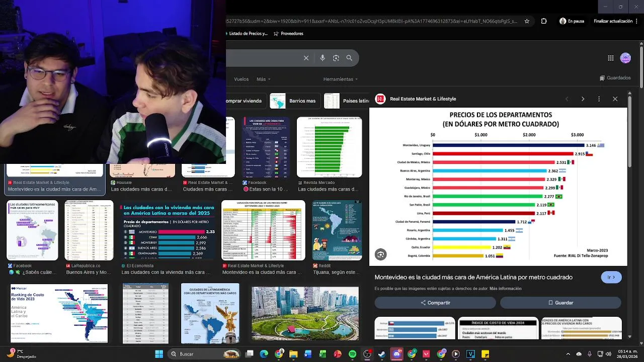The width and height of the screenshot is (644, 362).
Task: Open the taskbar weather widget
Action: point(21,354)
